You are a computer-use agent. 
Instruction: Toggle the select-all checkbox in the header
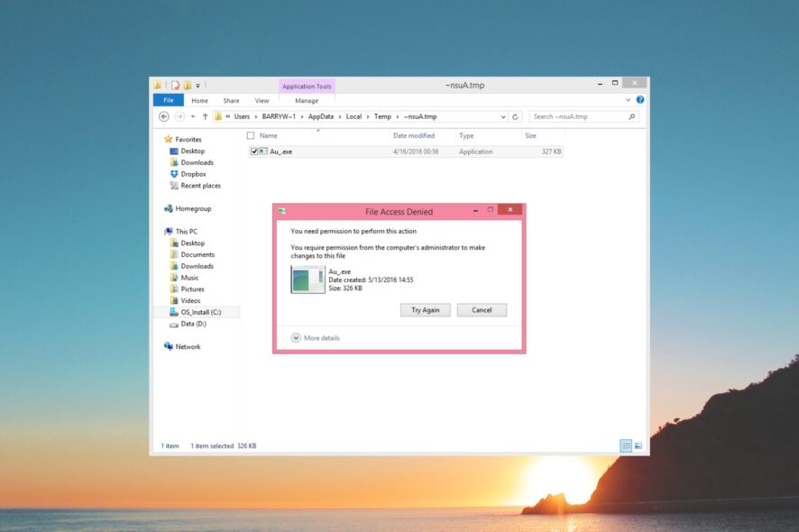[251, 135]
